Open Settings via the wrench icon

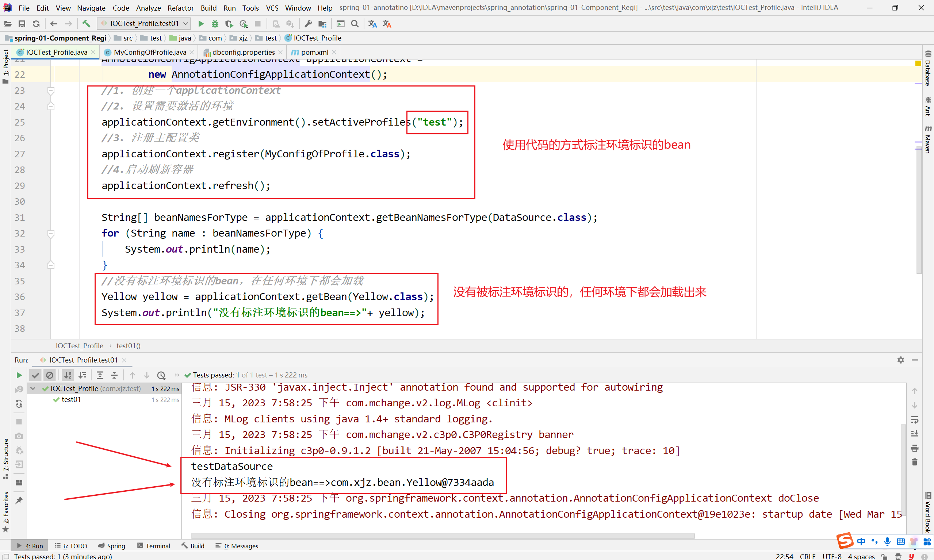[308, 24]
